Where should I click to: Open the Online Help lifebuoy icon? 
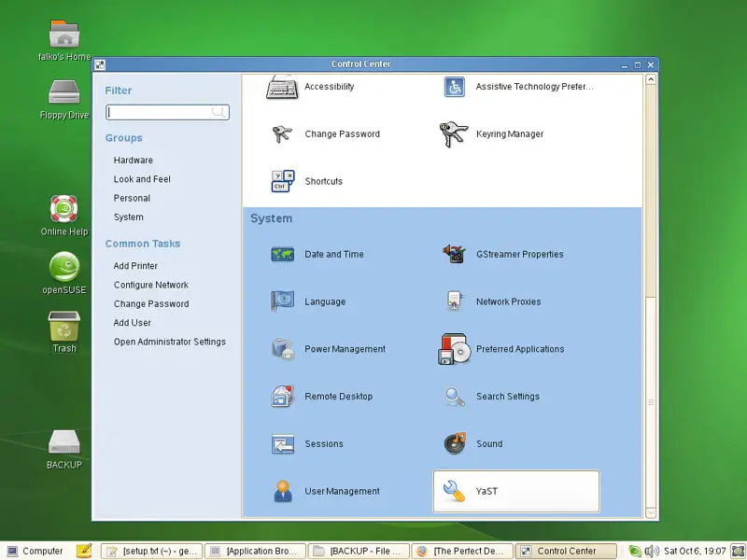[64, 208]
